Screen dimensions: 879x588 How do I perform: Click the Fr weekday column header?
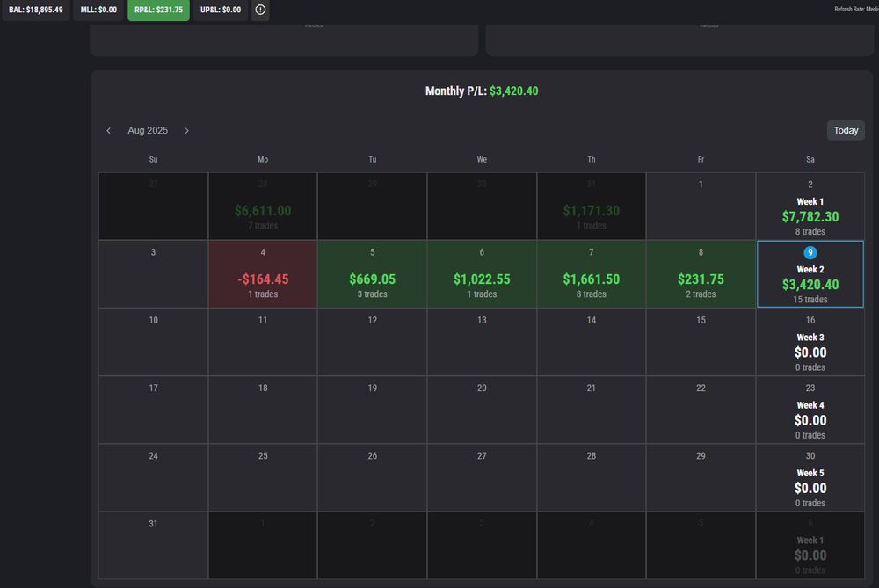tap(701, 160)
